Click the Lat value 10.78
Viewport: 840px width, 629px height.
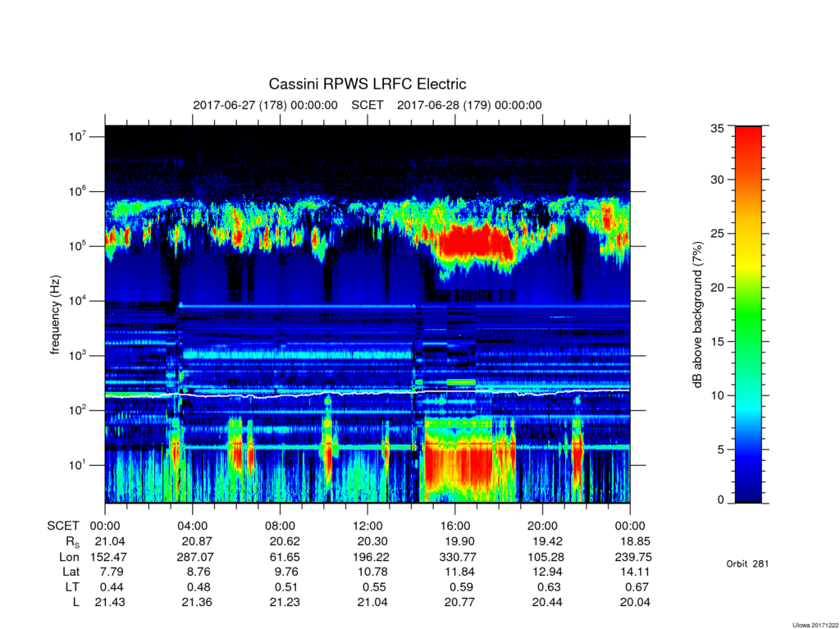(372, 572)
